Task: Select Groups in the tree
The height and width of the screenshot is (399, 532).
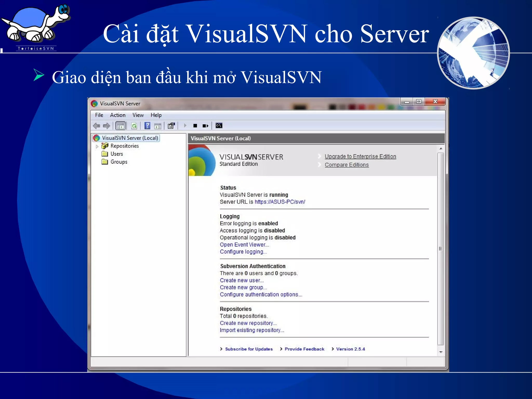Action: pyautogui.click(x=119, y=162)
